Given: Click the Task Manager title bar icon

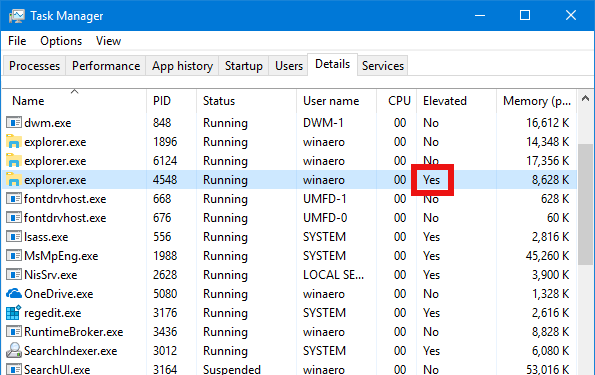Looking at the screenshot, I should pyautogui.click(x=16, y=16).
